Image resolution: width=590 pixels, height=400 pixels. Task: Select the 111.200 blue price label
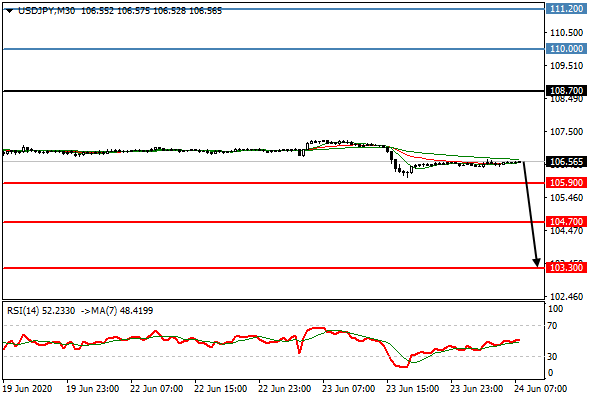pos(566,9)
